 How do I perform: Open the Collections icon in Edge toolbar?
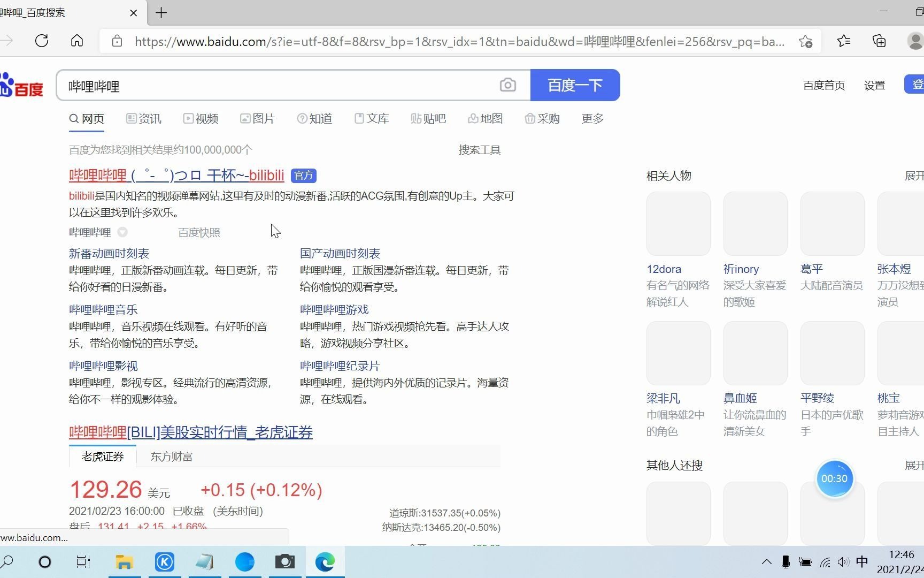pos(879,41)
